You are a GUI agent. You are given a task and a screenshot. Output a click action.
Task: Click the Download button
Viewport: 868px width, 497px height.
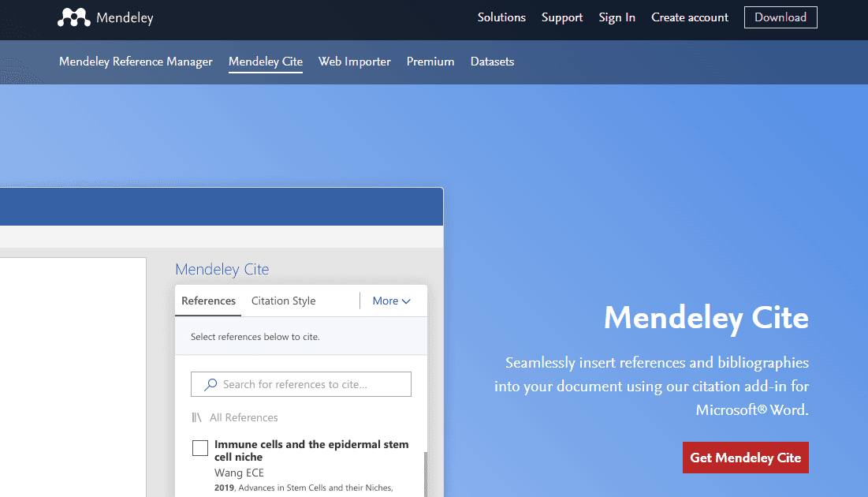[780, 17]
